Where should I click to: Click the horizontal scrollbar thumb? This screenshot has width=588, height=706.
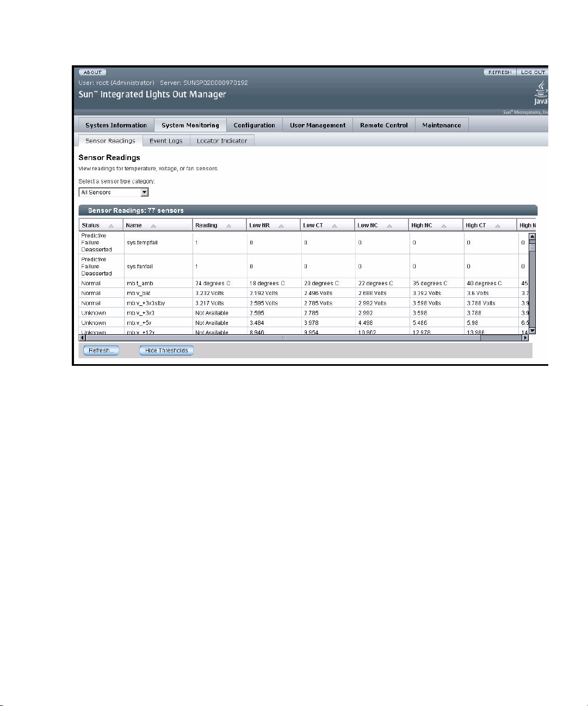point(283,337)
